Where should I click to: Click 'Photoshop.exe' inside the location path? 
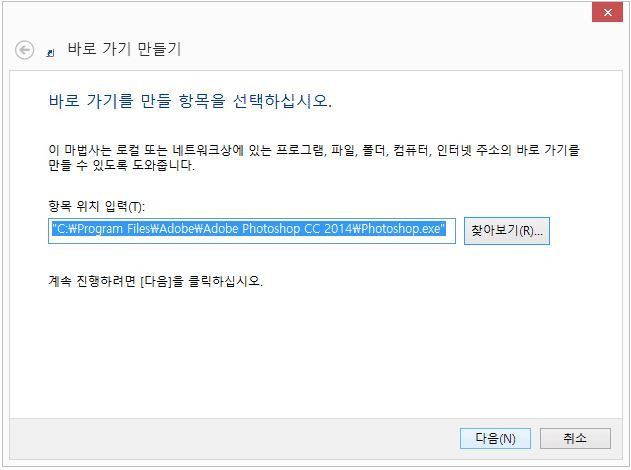pyautogui.click(x=401, y=229)
